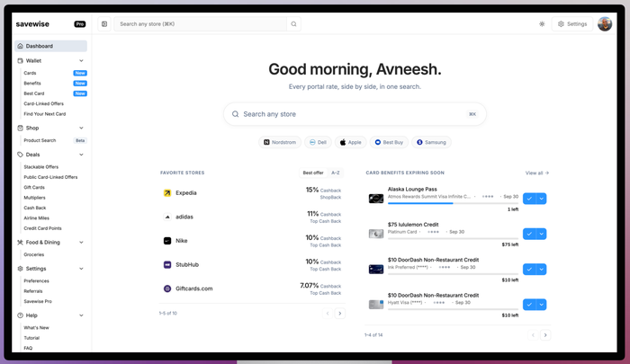This screenshot has height=364, width=630.
Task: Open Public Card-Linked Offers
Action: [x=50, y=177]
